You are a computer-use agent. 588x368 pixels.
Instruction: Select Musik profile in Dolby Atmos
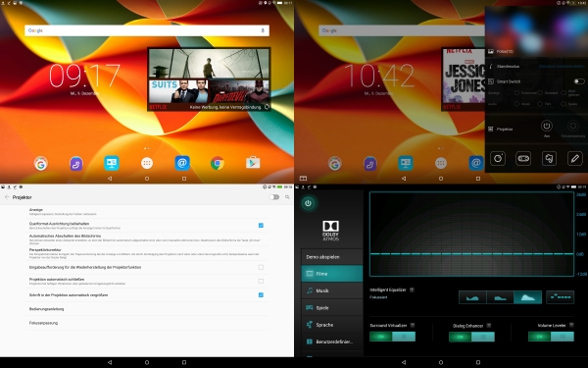coord(332,290)
